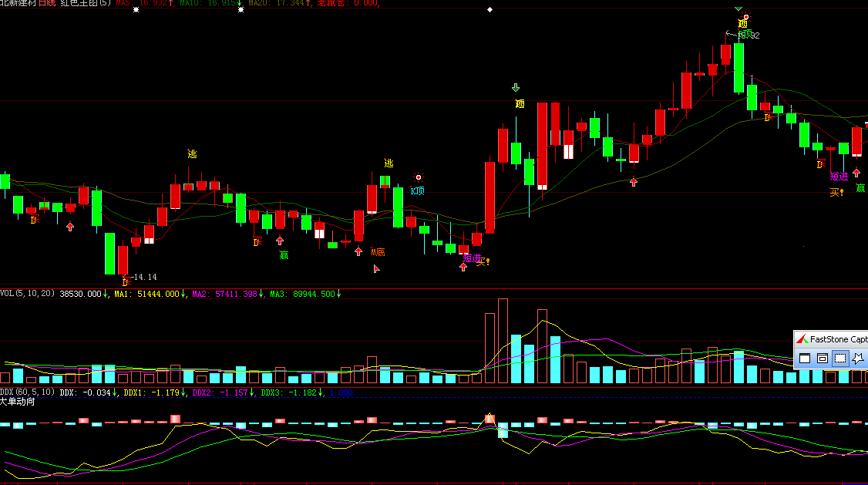
Task: Click the FastStone Capture title bar
Action: [x=831, y=338]
